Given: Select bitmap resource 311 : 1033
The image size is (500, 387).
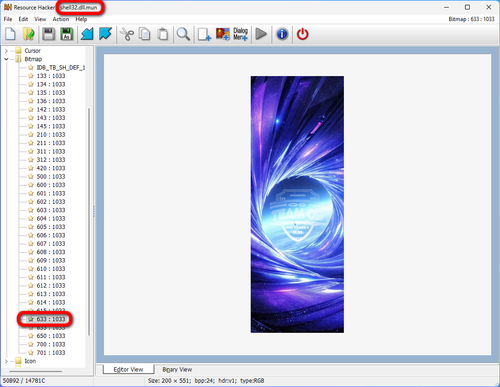Looking at the screenshot, I should click(51, 151).
